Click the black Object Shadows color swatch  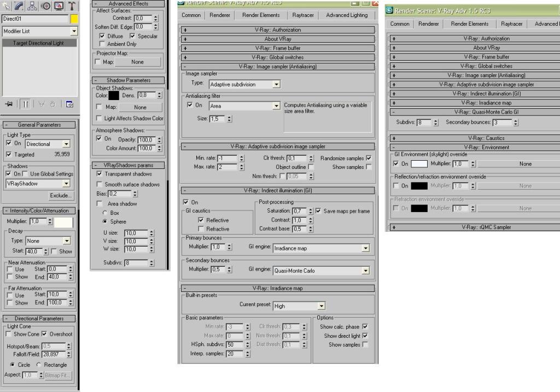tap(114, 95)
